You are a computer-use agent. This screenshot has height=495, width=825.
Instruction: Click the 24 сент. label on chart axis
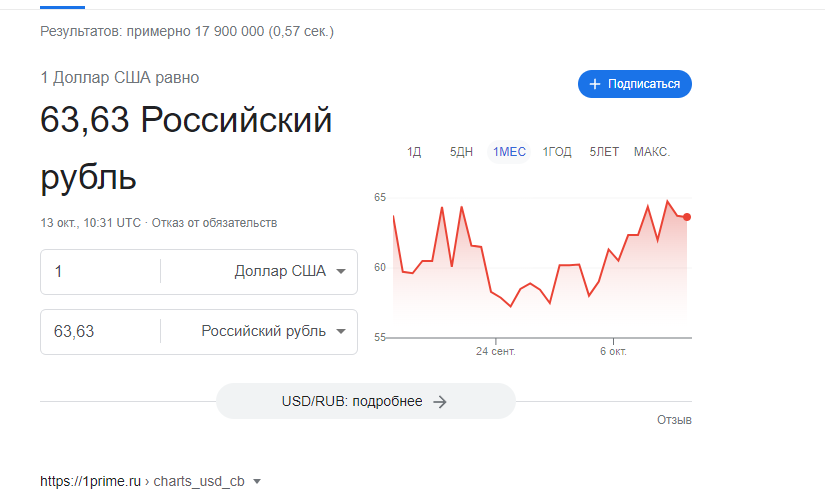click(x=496, y=352)
